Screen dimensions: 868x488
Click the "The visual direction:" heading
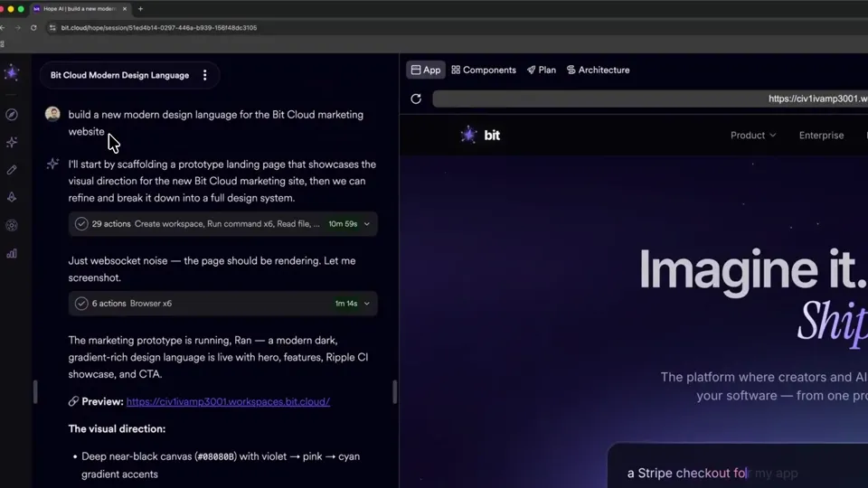point(117,428)
